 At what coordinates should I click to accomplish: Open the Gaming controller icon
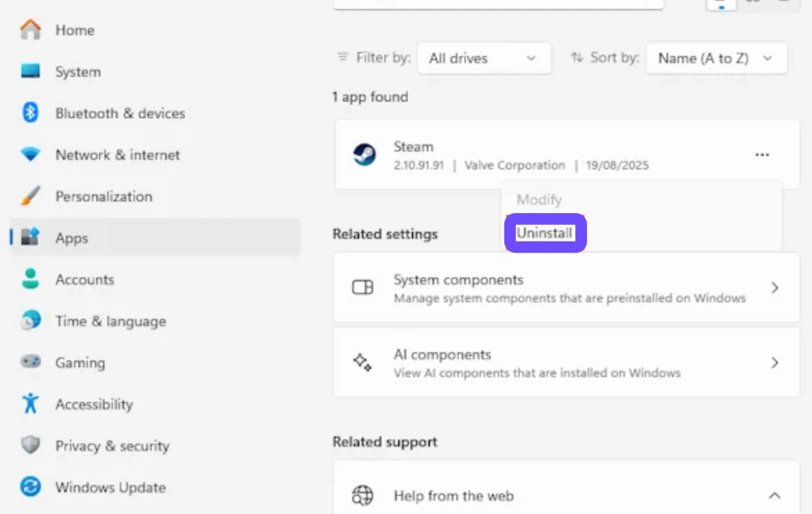point(30,362)
